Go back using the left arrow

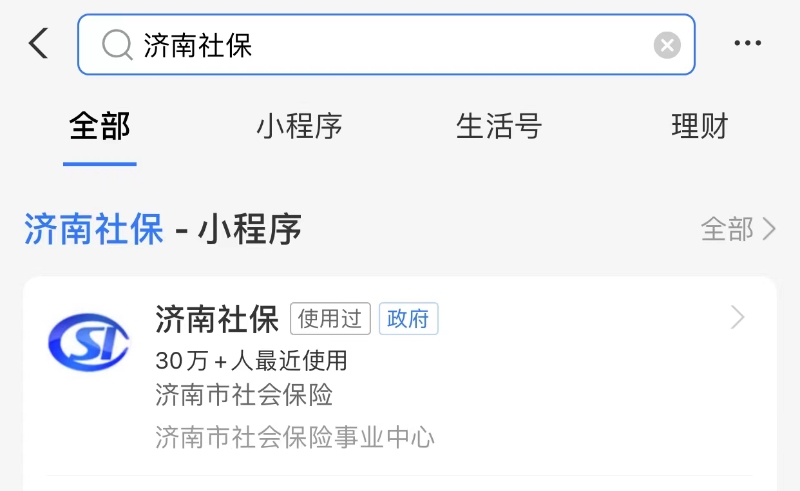click(39, 43)
